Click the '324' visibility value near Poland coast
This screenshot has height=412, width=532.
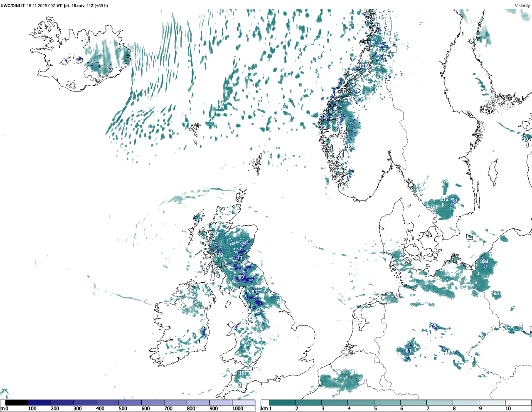[484, 262]
